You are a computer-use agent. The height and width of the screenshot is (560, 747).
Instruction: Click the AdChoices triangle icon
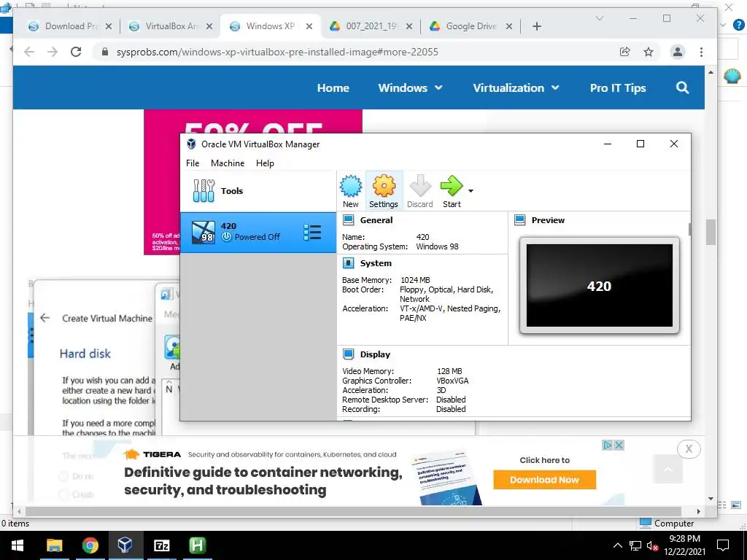(x=608, y=446)
